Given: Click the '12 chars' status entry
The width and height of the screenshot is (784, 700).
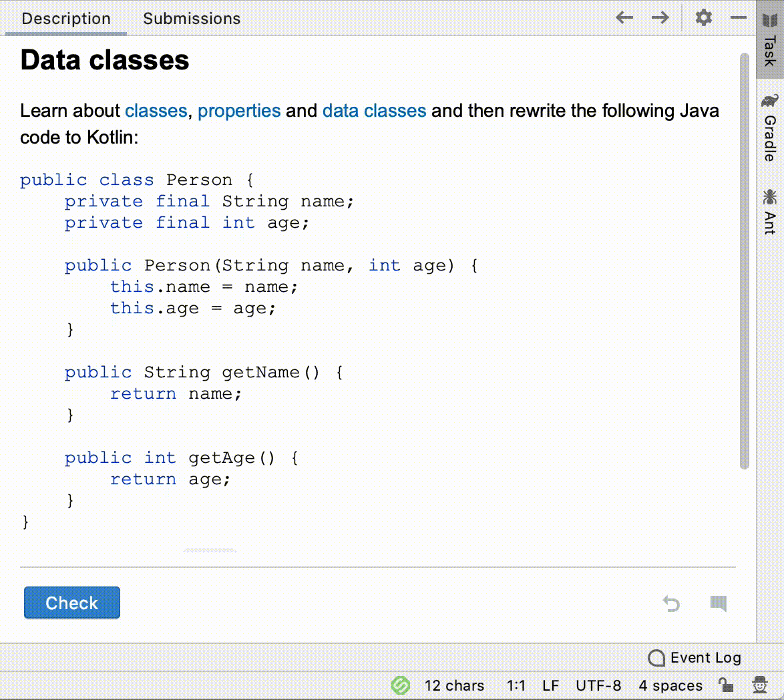Looking at the screenshot, I should coord(454,685).
